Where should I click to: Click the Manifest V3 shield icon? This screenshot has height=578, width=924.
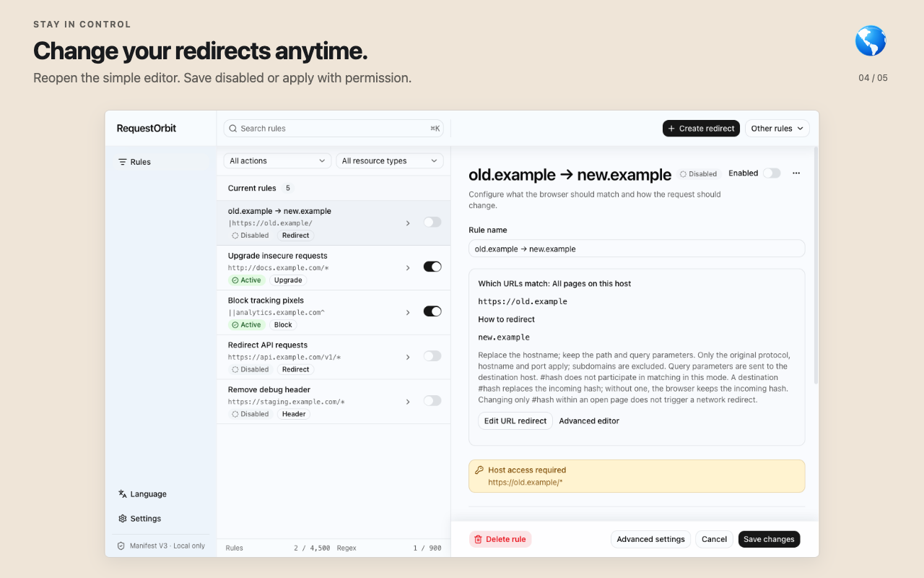point(121,545)
